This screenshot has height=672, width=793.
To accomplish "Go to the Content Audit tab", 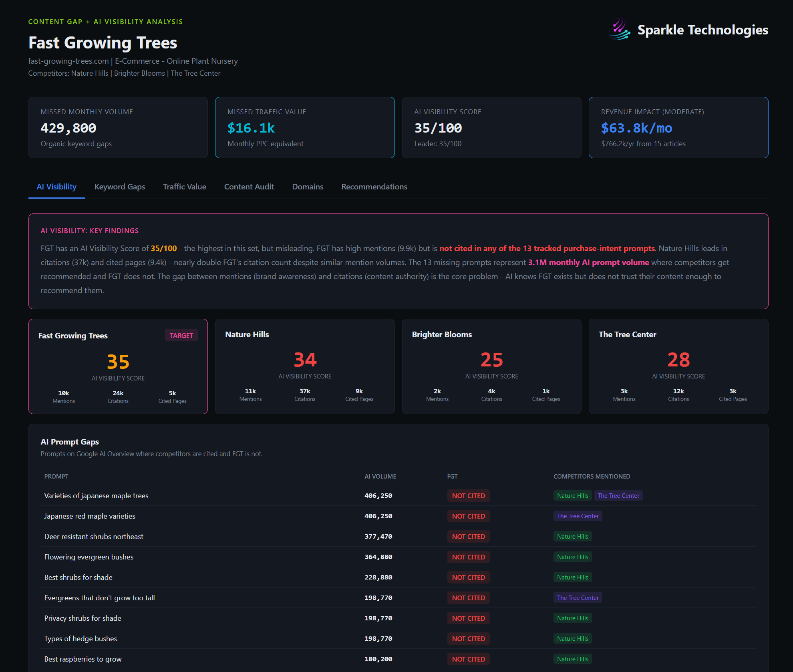I will [x=249, y=187].
